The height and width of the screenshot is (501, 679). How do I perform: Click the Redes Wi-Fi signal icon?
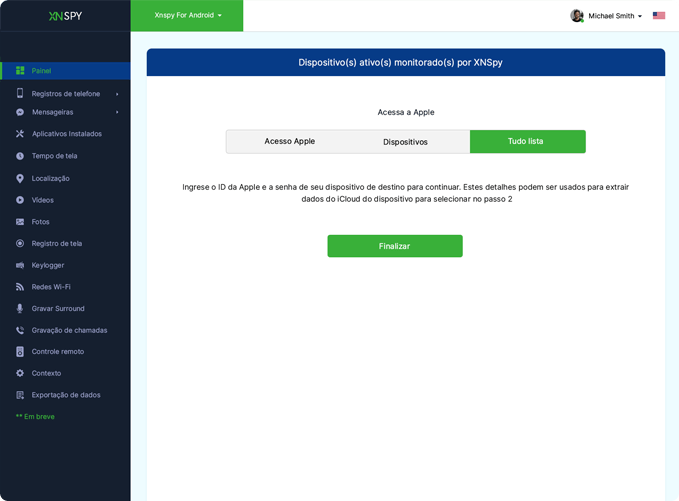(x=20, y=287)
